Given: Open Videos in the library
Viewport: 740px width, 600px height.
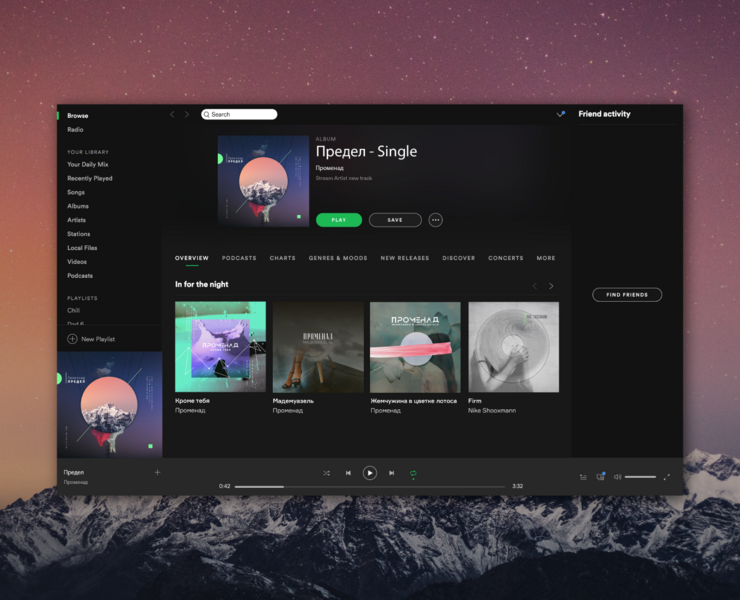Looking at the screenshot, I should (77, 262).
